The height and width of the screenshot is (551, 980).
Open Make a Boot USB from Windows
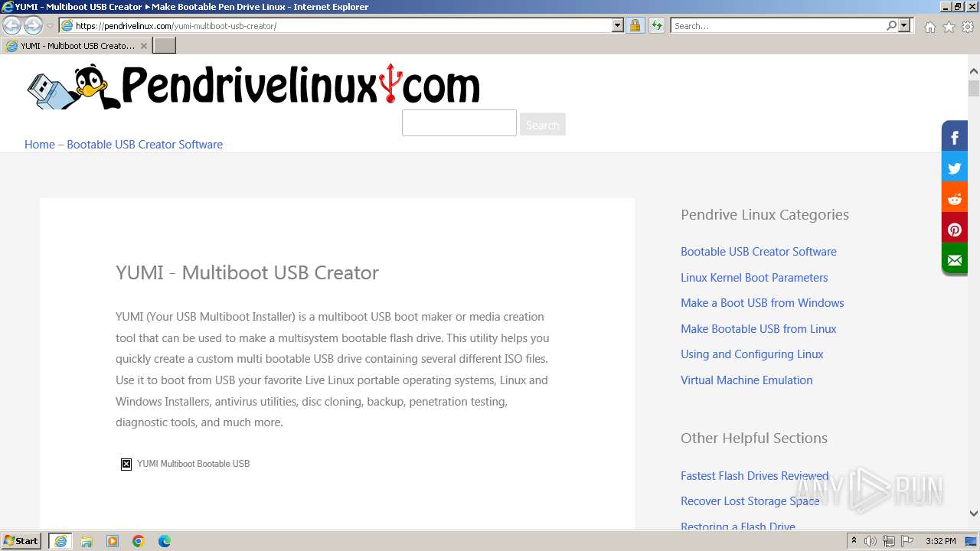point(763,303)
